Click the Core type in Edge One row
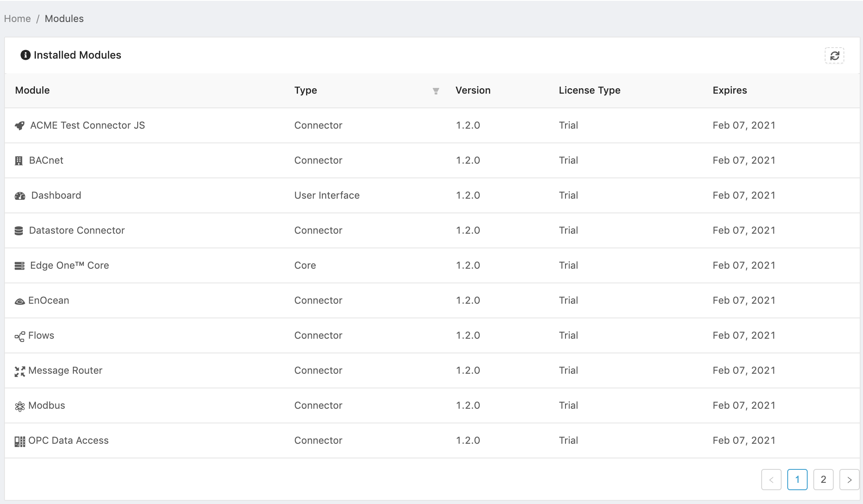 305,265
